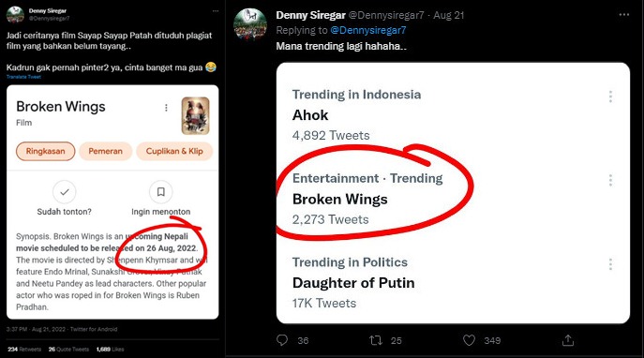The height and width of the screenshot is (358, 644).
Task: Open the three-dot menu on the left tweet
Action: (216, 11)
